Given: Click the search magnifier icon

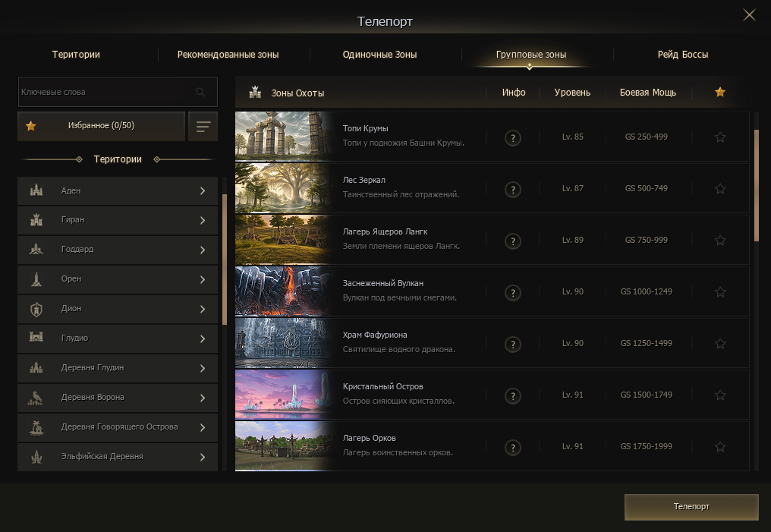Looking at the screenshot, I should point(200,92).
